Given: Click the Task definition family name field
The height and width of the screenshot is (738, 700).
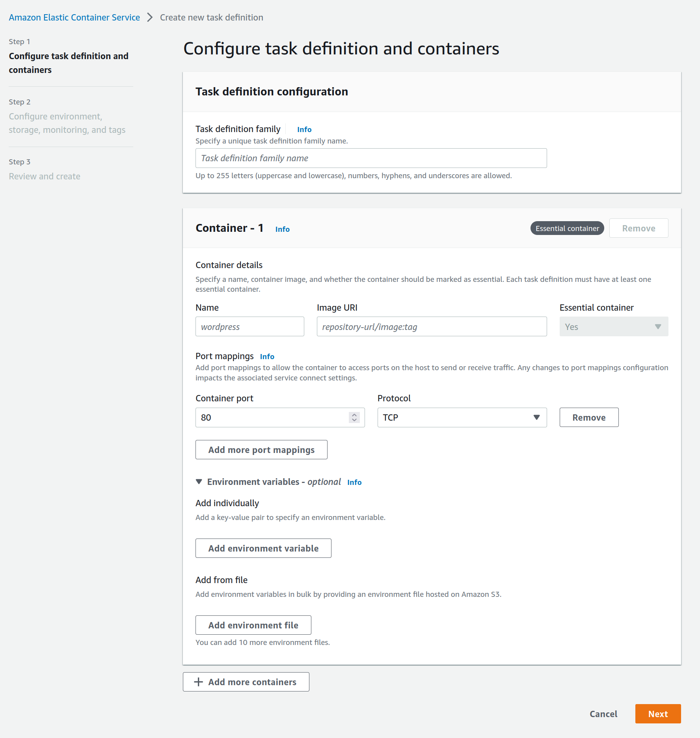Looking at the screenshot, I should [370, 158].
